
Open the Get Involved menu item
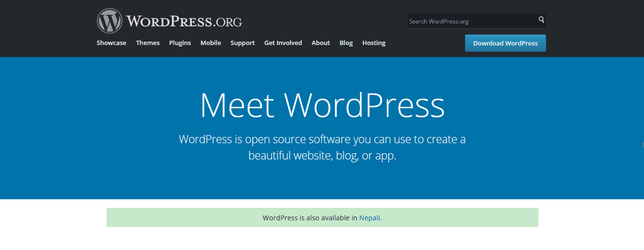click(x=283, y=43)
